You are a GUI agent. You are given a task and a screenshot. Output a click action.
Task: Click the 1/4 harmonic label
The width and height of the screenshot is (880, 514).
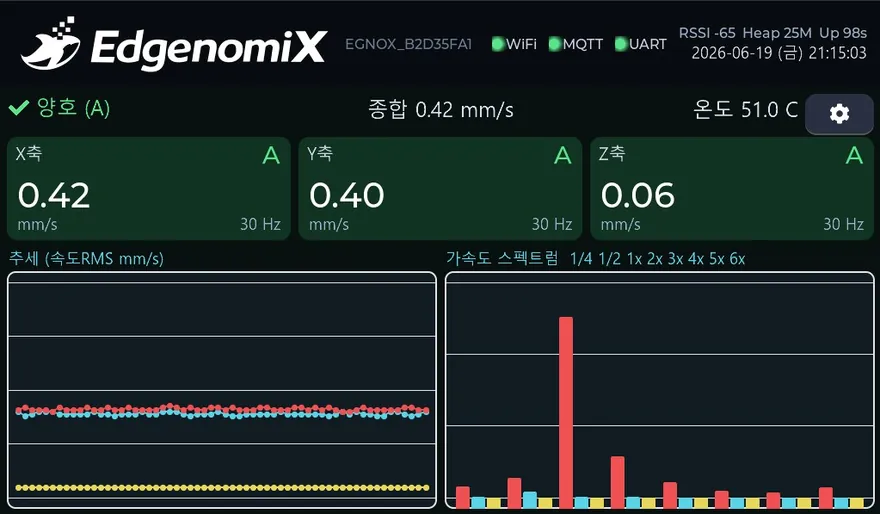click(581, 259)
